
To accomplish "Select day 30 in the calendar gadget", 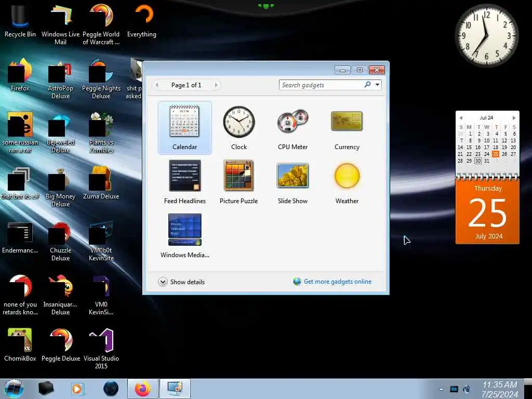I will [478, 161].
